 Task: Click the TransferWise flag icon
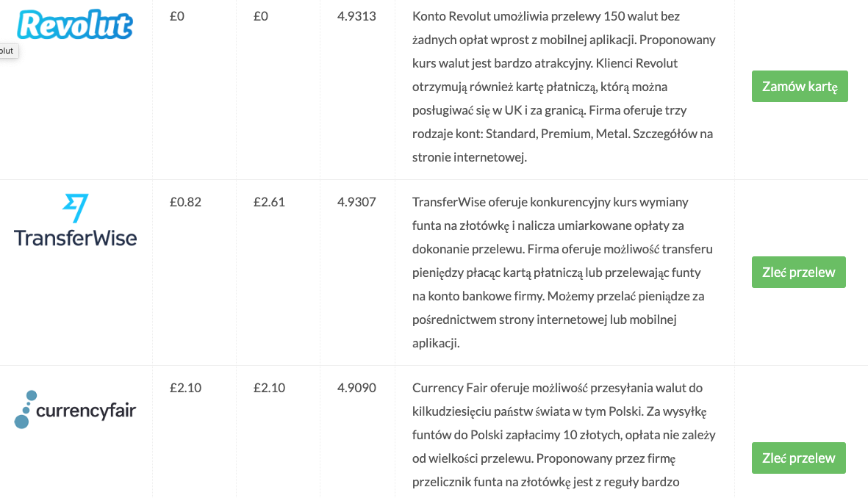tap(75, 208)
